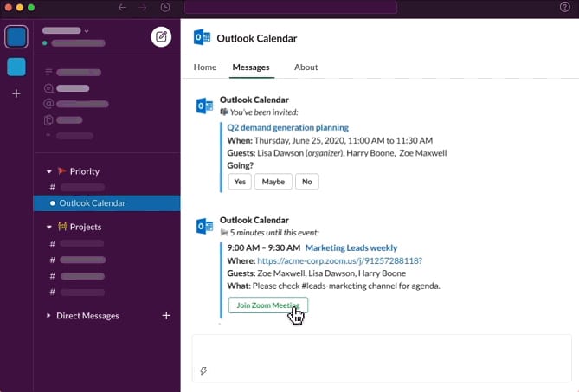Click the lightning shortcuts icon
Screen dimensions: 579x392
click(x=203, y=370)
